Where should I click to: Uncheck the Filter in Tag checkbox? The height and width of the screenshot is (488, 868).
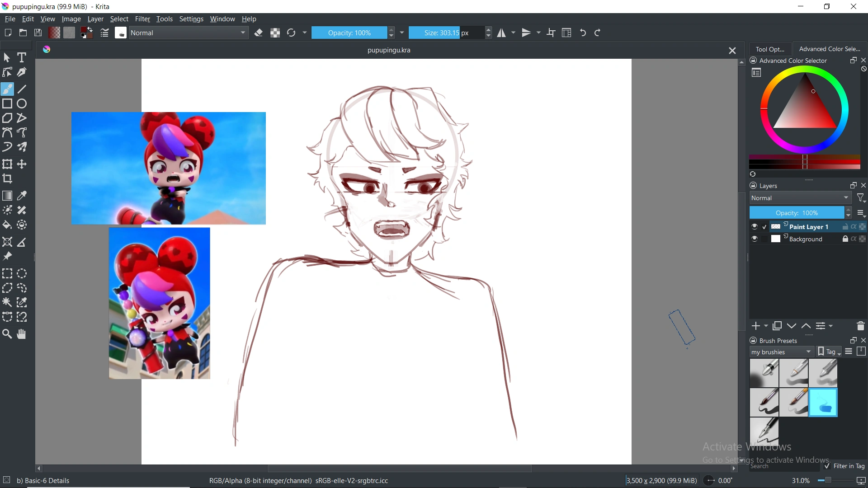(x=826, y=466)
